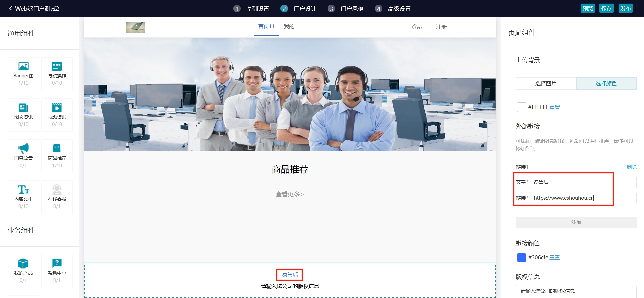This screenshot has width=644, height=298.
Task: Click the 预览 button
Action: (588, 8)
